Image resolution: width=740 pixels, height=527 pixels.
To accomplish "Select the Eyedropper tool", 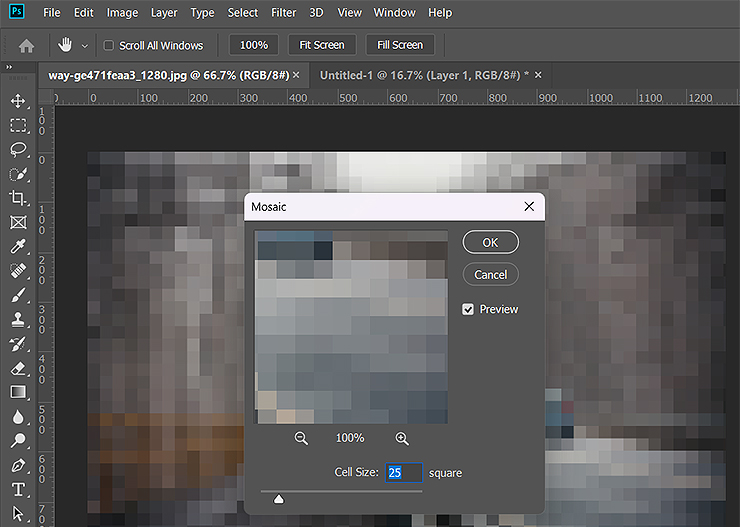I will 18,247.
